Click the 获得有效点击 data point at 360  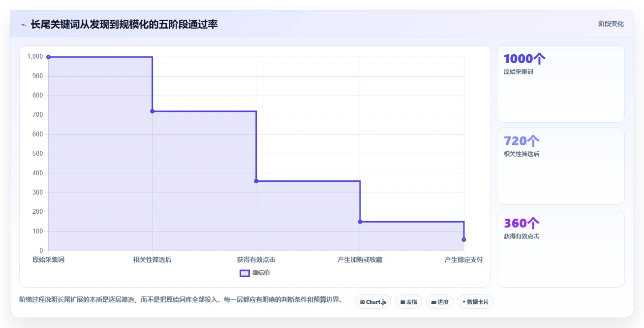click(256, 181)
